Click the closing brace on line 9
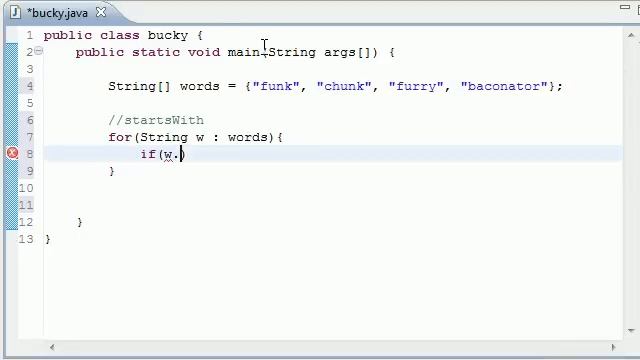Image resolution: width=640 pixels, height=360 pixels. point(112,171)
